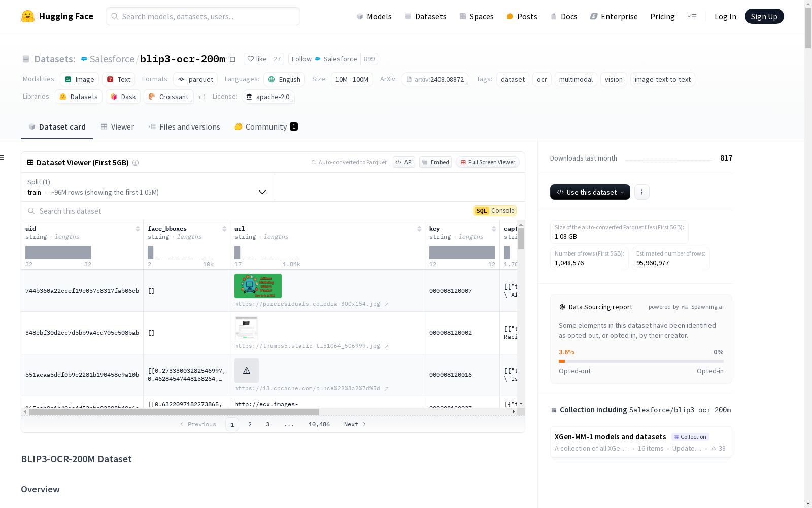Image resolution: width=812 pixels, height=508 pixels.
Task: Open the API button in viewer header
Action: pyautogui.click(x=404, y=162)
